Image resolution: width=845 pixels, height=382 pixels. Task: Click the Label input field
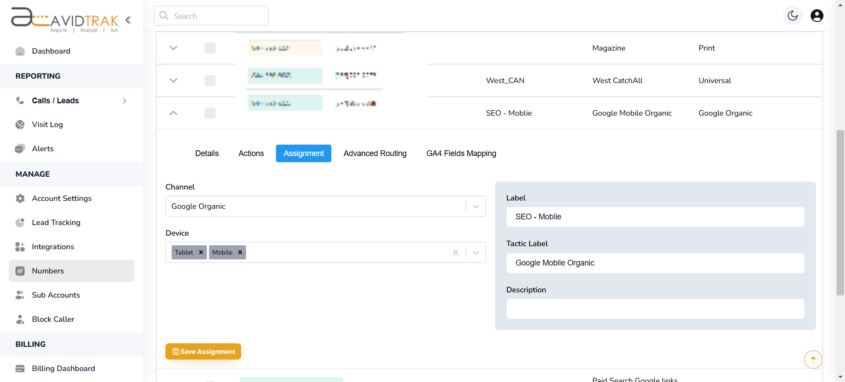click(655, 217)
